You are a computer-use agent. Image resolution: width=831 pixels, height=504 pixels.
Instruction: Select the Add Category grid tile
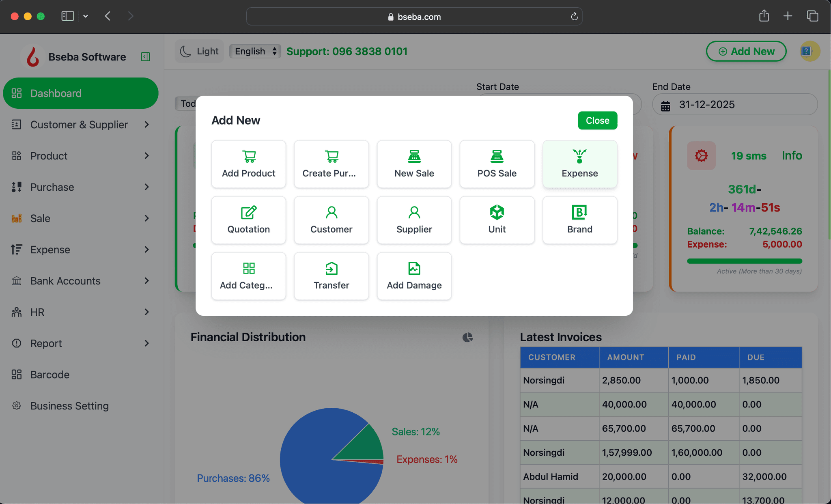(248, 276)
